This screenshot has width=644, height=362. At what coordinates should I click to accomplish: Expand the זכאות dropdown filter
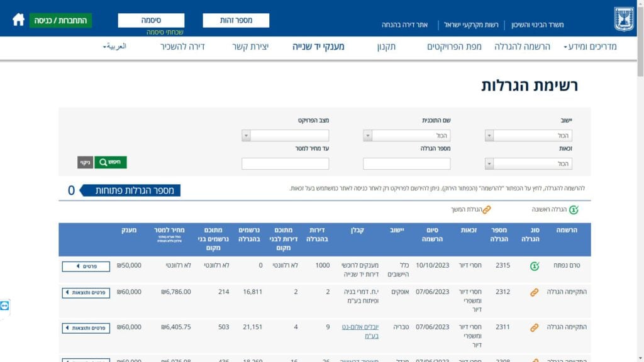coord(528,164)
